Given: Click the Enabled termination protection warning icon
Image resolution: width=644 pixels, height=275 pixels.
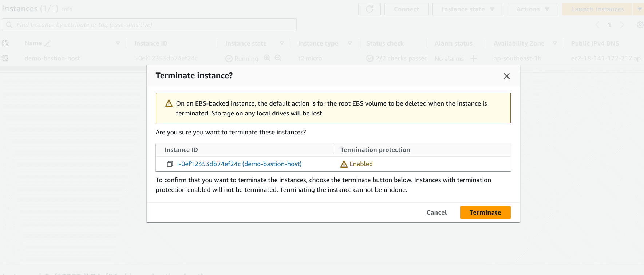Looking at the screenshot, I should click(344, 164).
